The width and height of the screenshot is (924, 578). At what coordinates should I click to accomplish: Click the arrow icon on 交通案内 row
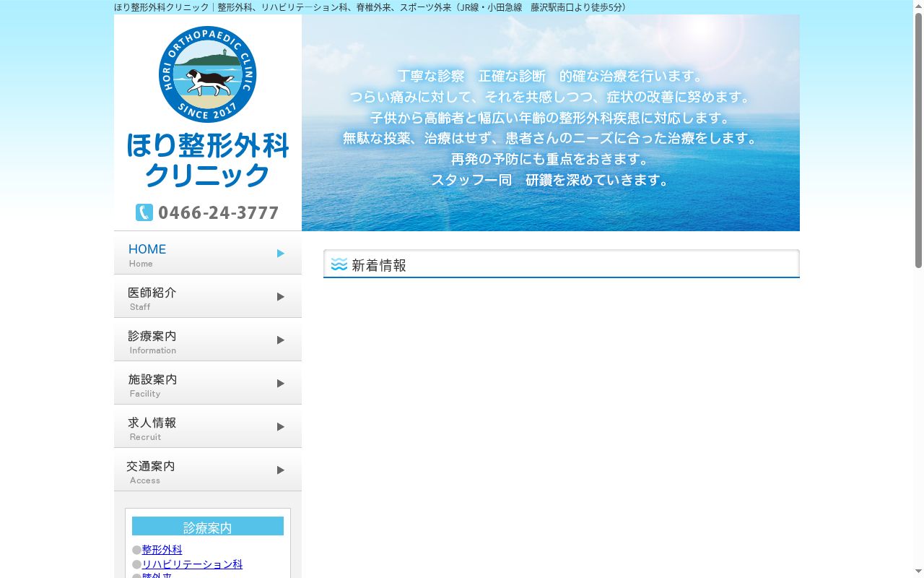tap(281, 470)
